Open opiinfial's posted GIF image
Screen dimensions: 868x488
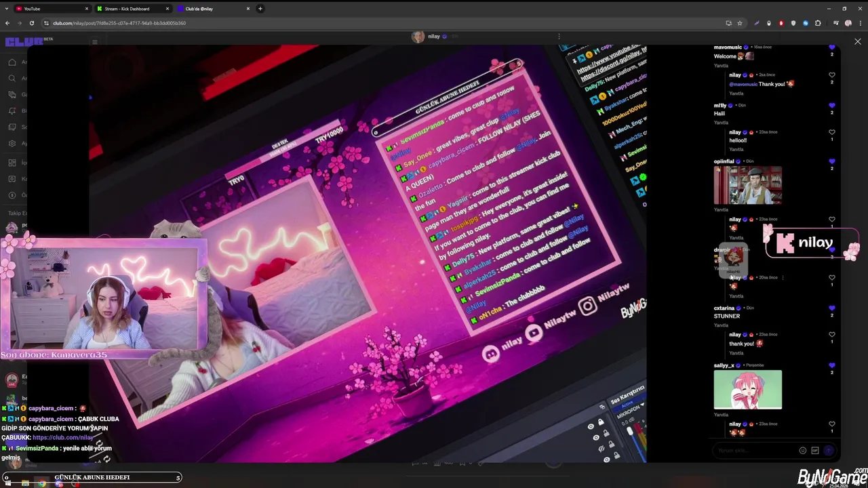748,185
